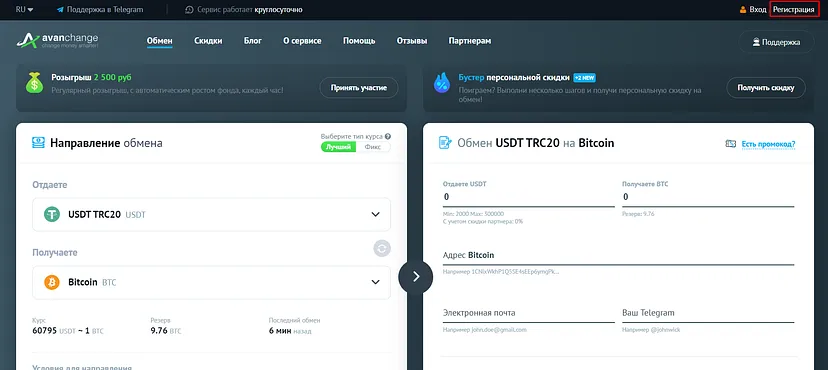Click the document icon beside Обмен USDT TRC20

[446, 143]
